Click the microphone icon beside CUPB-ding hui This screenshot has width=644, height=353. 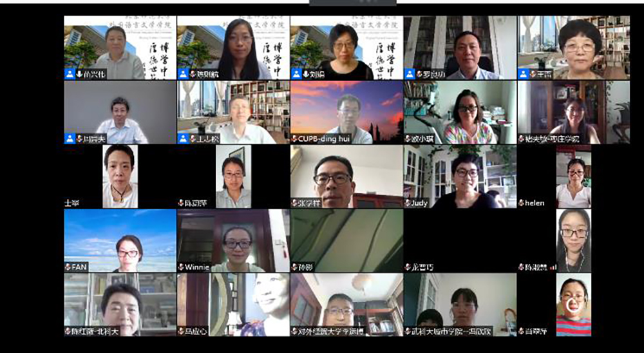[x=294, y=138]
